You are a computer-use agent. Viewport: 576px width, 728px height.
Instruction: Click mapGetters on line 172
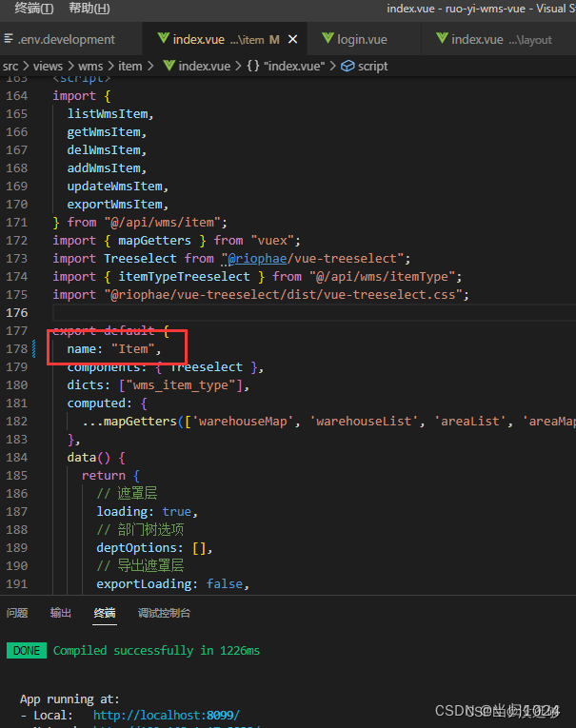point(154,241)
